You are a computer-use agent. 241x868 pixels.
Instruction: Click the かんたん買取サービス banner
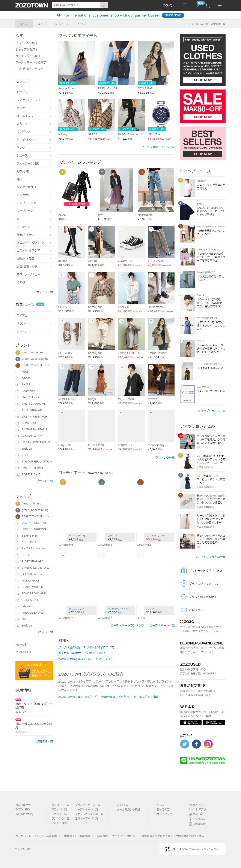tap(34, 671)
